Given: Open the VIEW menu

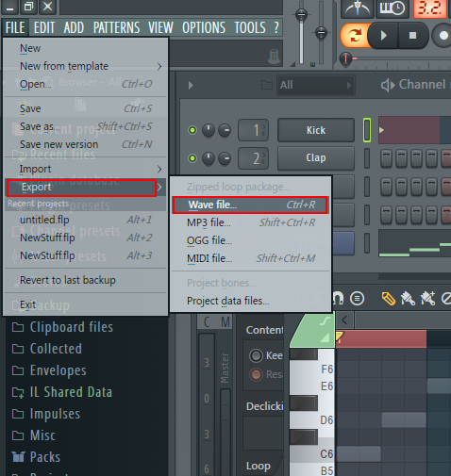Looking at the screenshot, I should click(160, 27).
